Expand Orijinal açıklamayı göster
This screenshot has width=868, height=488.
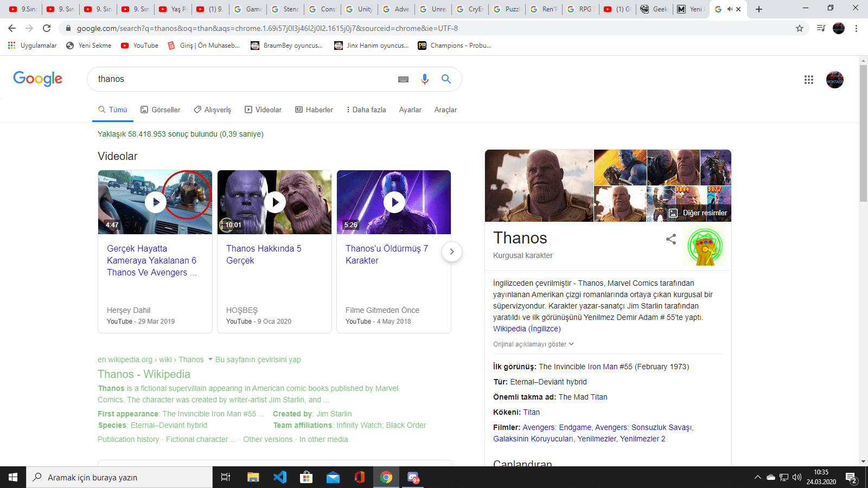[x=533, y=344]
